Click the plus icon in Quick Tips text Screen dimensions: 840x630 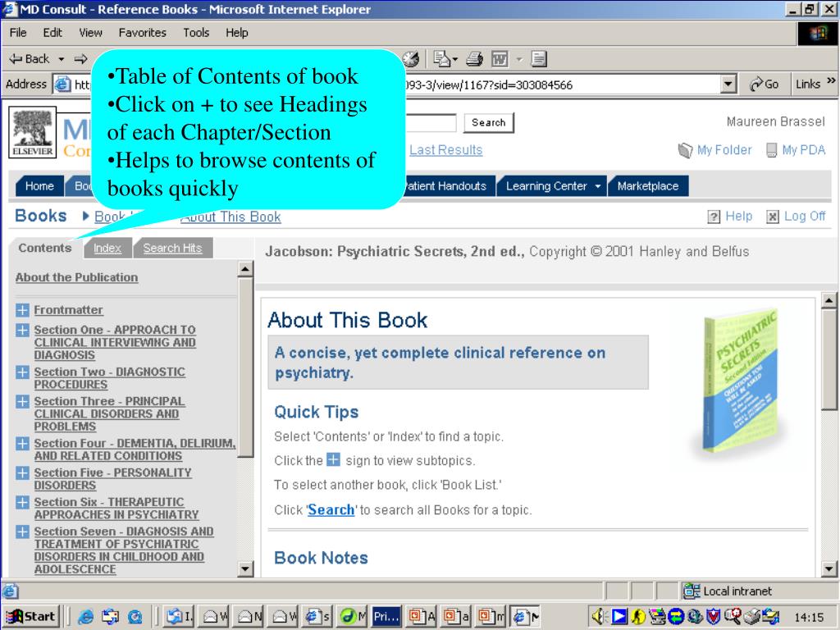tap(333, 459)
